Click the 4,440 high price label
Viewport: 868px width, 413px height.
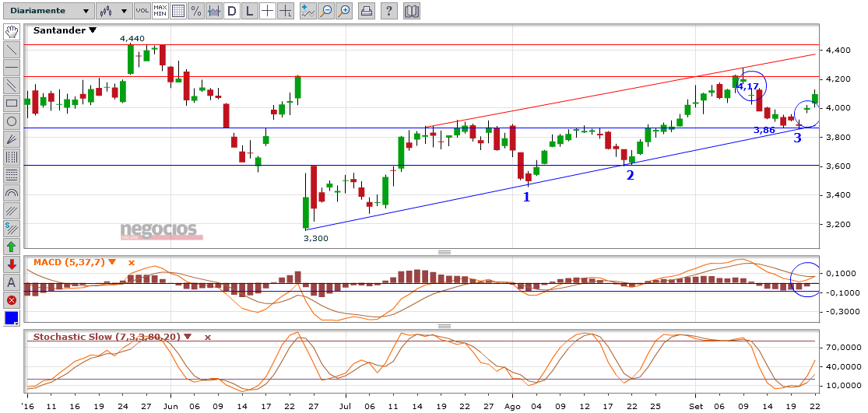pos(133,39)
